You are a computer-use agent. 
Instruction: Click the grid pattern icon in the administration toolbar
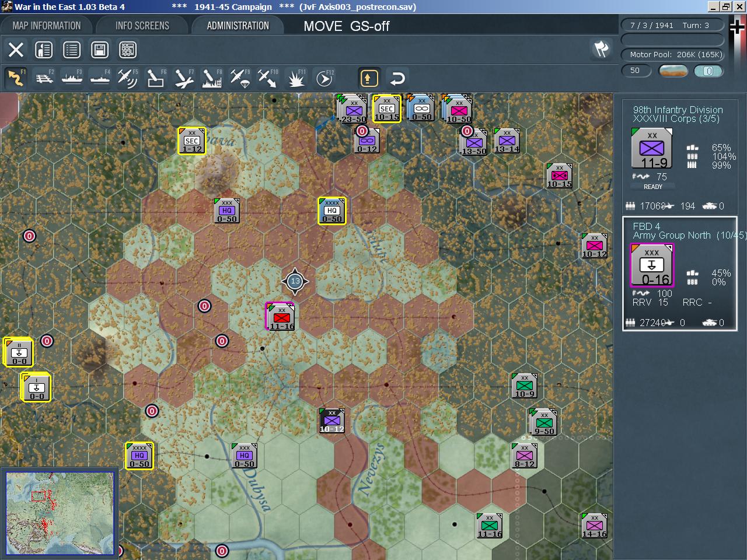pos(128,50)
